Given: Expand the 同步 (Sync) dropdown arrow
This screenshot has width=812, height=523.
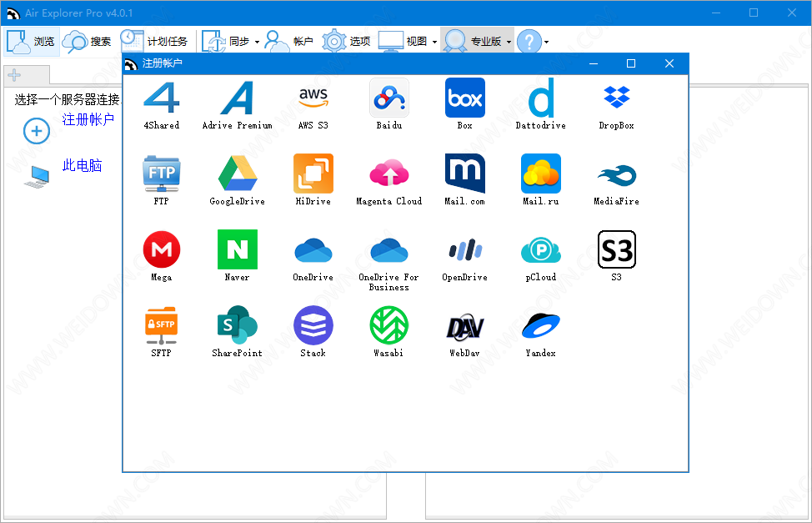Looking at the screenshot, I should pyautogui.click(x=257, y=42).
